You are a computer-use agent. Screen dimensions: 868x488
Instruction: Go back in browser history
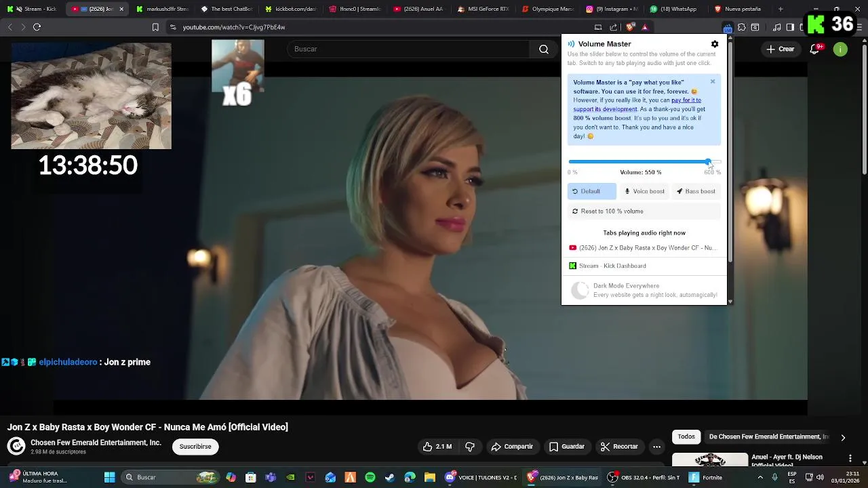(9, 27)
